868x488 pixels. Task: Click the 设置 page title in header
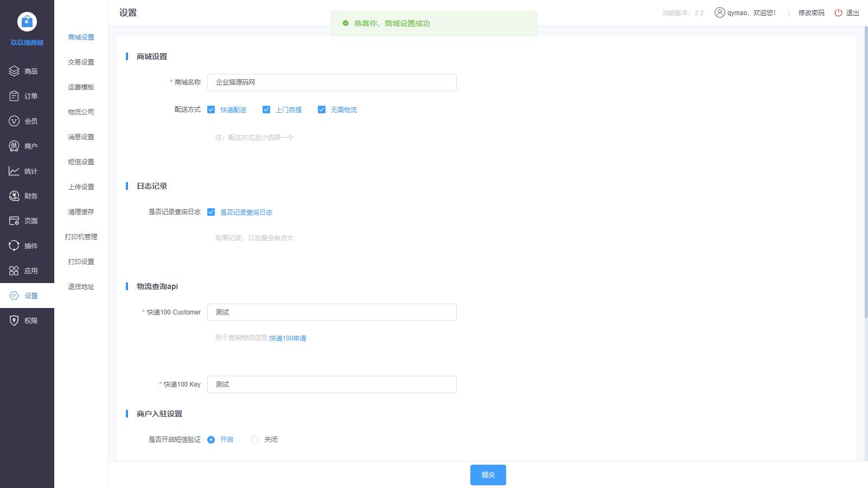coord(128,13)
